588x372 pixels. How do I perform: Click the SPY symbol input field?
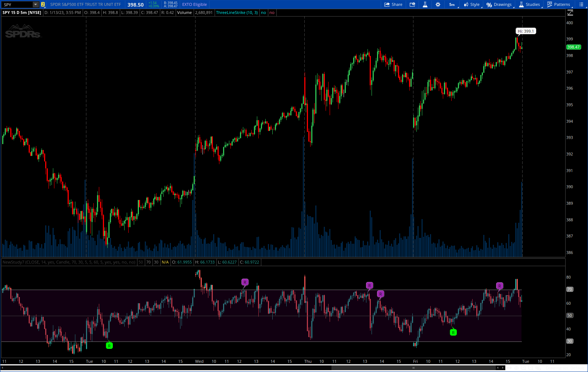[17, 4]
